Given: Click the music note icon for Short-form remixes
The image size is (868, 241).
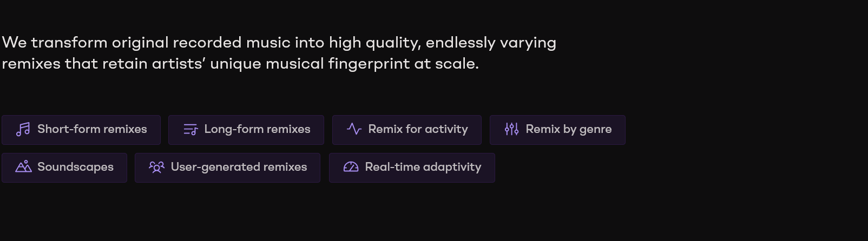Looking at the screenshot, I should pos(23,129).
